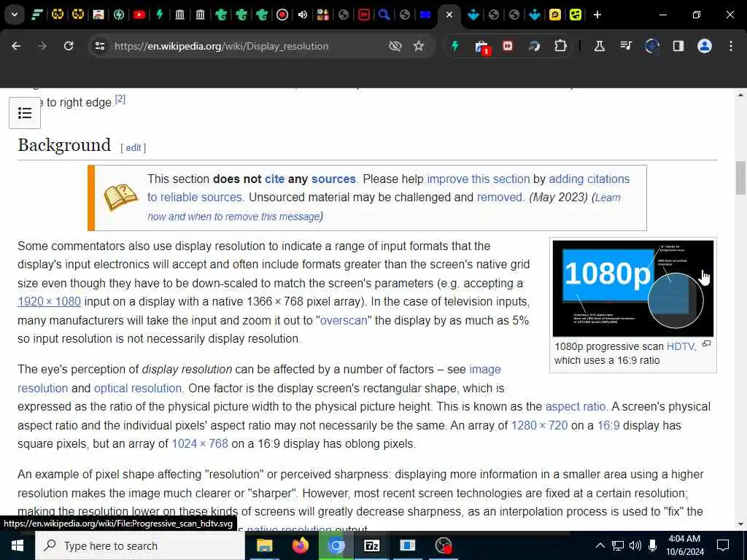The image size is (747, 560).
Task: Close the active Display resolution tab
Action: pyautogui.click(x=449, y=15)
